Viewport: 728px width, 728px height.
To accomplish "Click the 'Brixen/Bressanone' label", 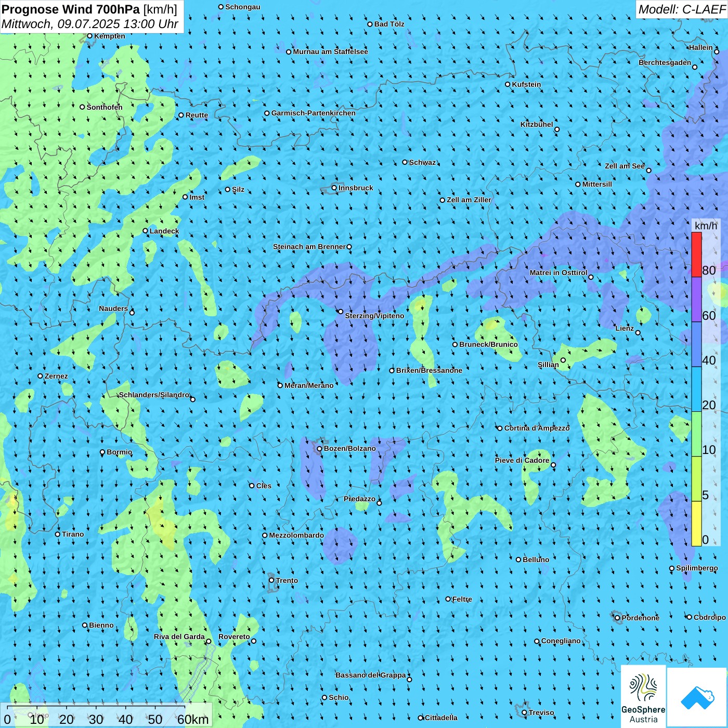I will pyautogui.click(x=430, y=370).
